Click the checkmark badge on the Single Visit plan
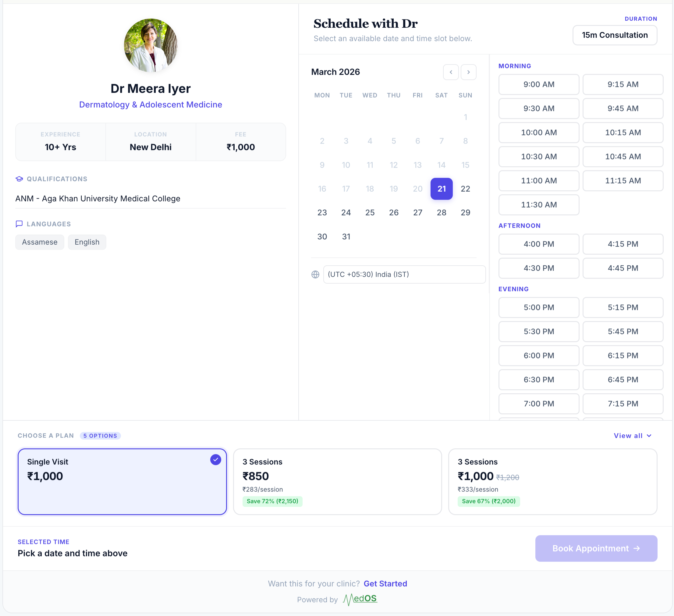This screenshot has height=616, width=674. point(216,460)
